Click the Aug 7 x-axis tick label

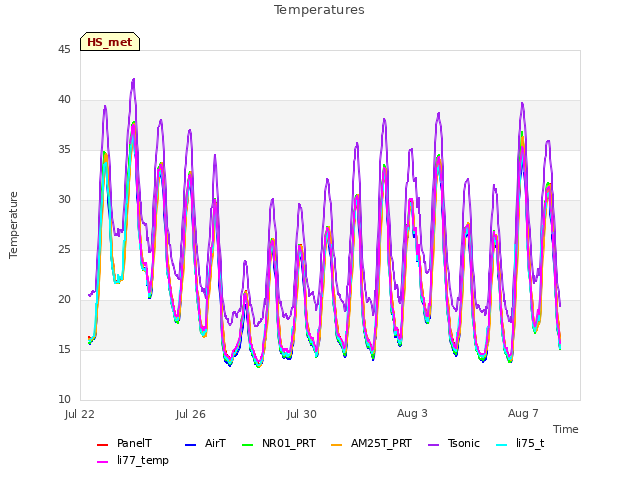point(523,413)
